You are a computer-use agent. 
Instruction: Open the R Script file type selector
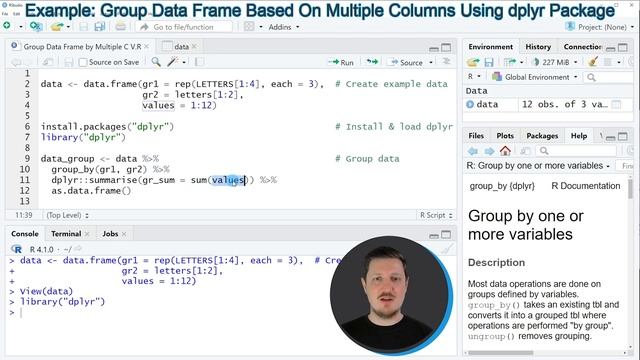pyautogui.click(x=436, y=215)
